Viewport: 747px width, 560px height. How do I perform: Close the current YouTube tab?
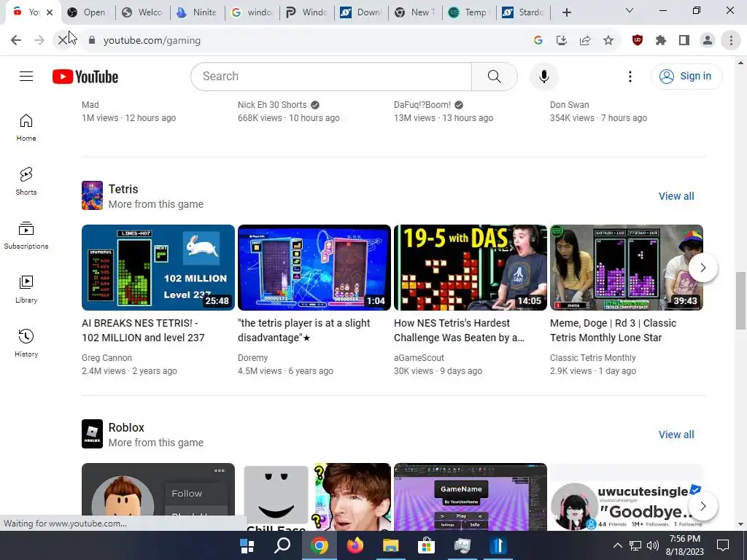tap(50, 12)
